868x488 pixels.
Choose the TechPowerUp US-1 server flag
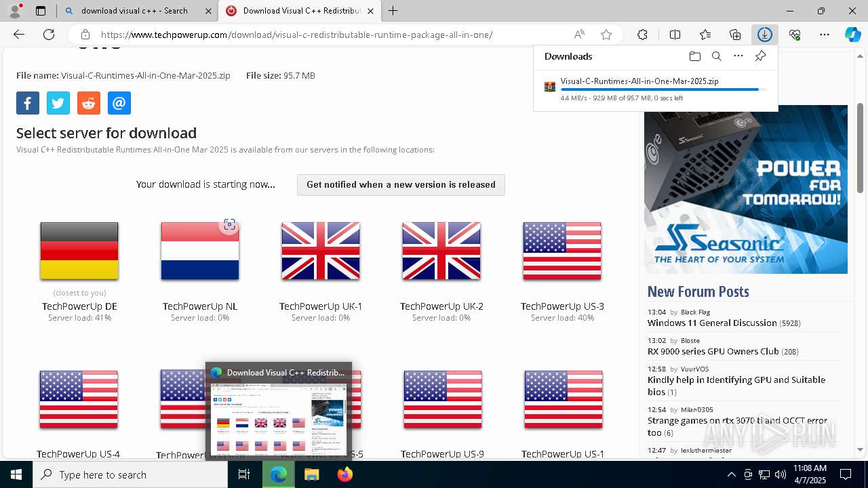(x=564, y=399)
